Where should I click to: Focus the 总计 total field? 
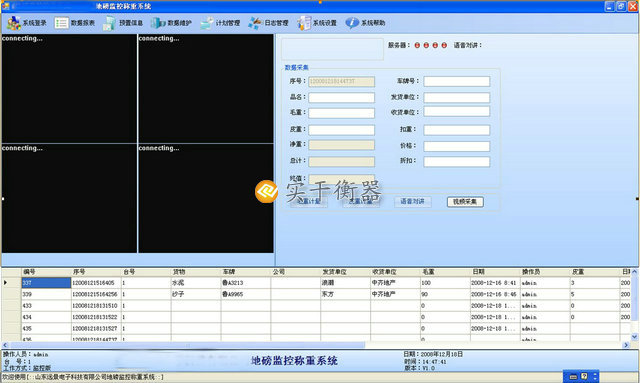coord(341,161)
